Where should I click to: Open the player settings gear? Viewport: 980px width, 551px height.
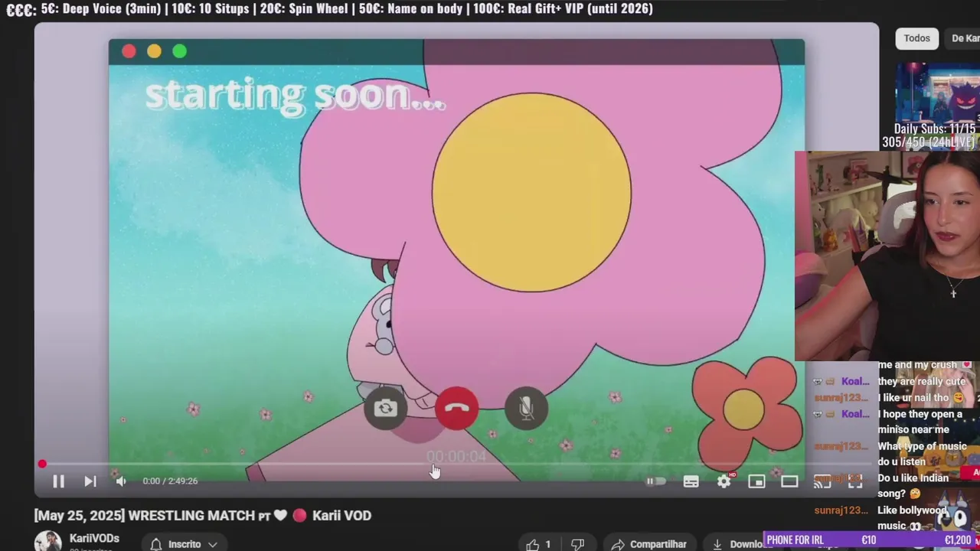point(724,481)
